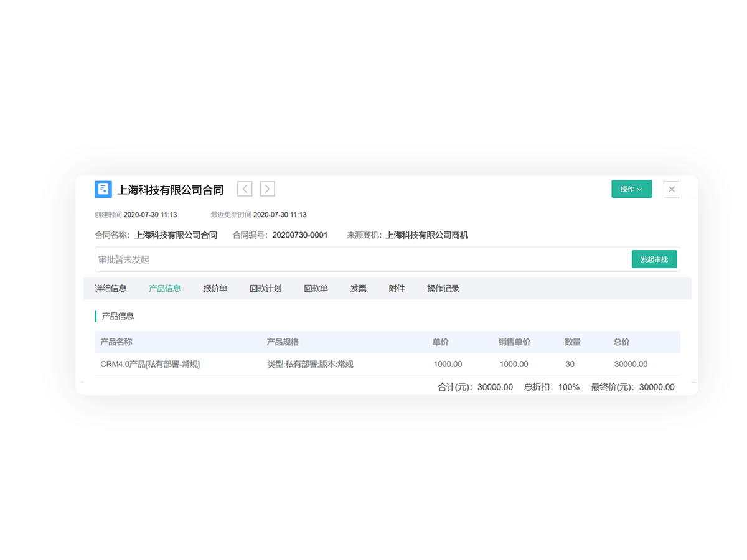Go to previous contract with left arrow
The width and height of the screenshot is (747, 560).
[x=245, y=189]
